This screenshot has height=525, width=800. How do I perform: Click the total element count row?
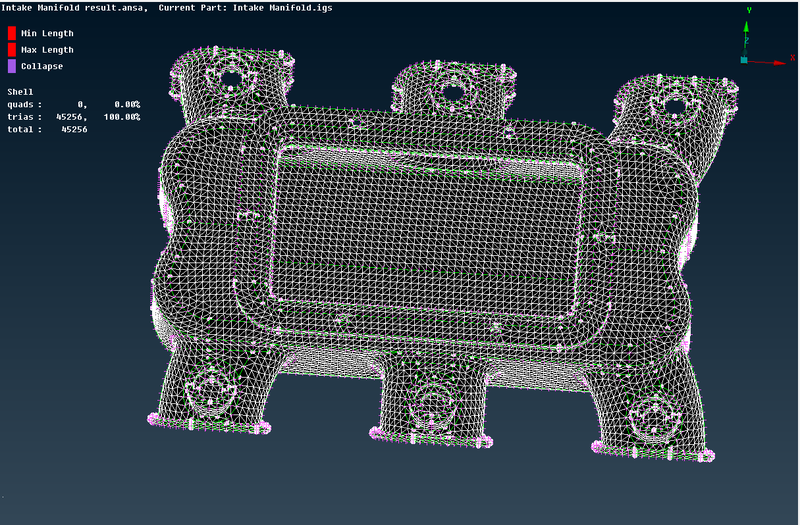[47, 129]
